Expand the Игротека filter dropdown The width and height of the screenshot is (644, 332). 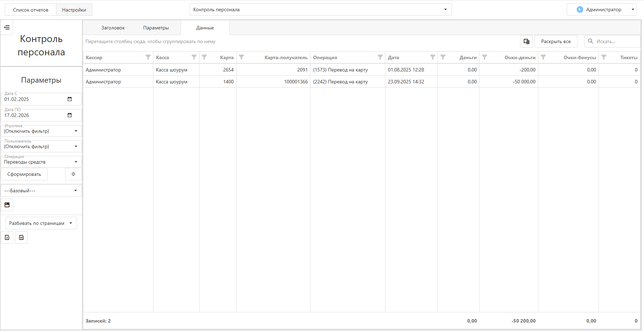(x=76, y=131)
